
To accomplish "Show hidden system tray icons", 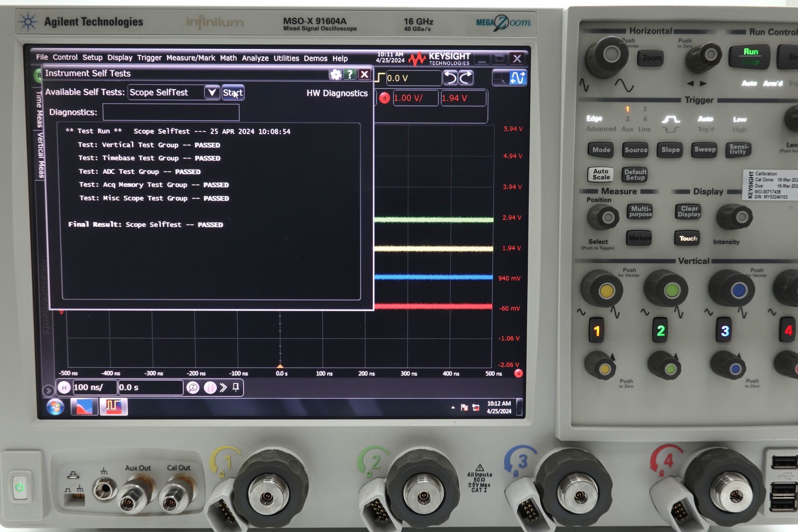I will tap(453, 407).
